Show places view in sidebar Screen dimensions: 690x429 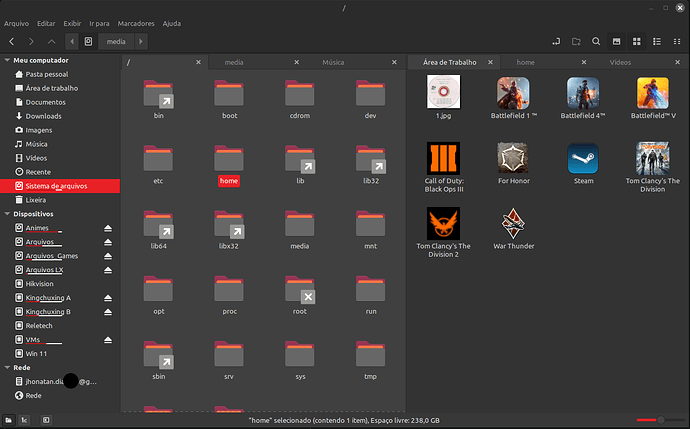pyautogui.click(x=8, y=421)
